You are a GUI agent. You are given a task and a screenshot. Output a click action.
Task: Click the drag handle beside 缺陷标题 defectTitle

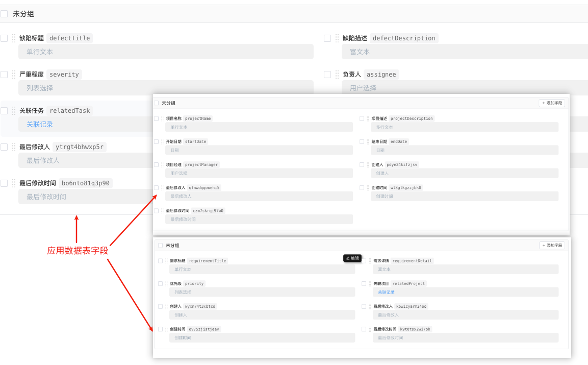[14, 38]
